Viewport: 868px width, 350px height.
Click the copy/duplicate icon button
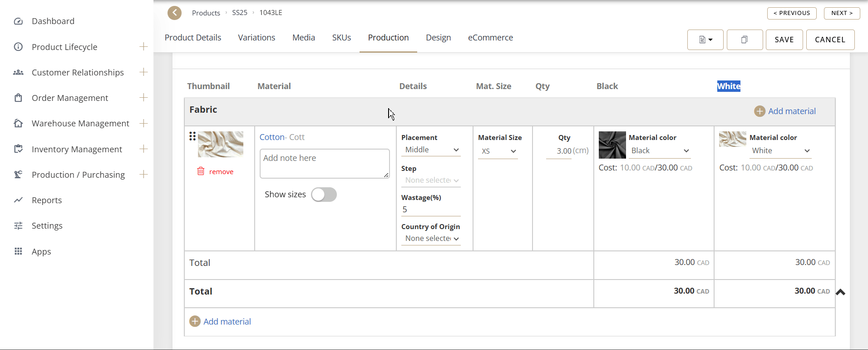745,40
